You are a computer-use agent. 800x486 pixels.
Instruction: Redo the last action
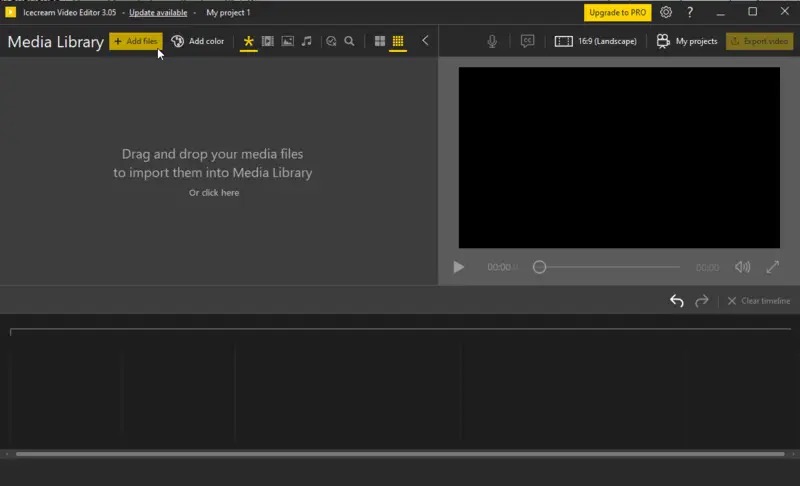point(702,301)
